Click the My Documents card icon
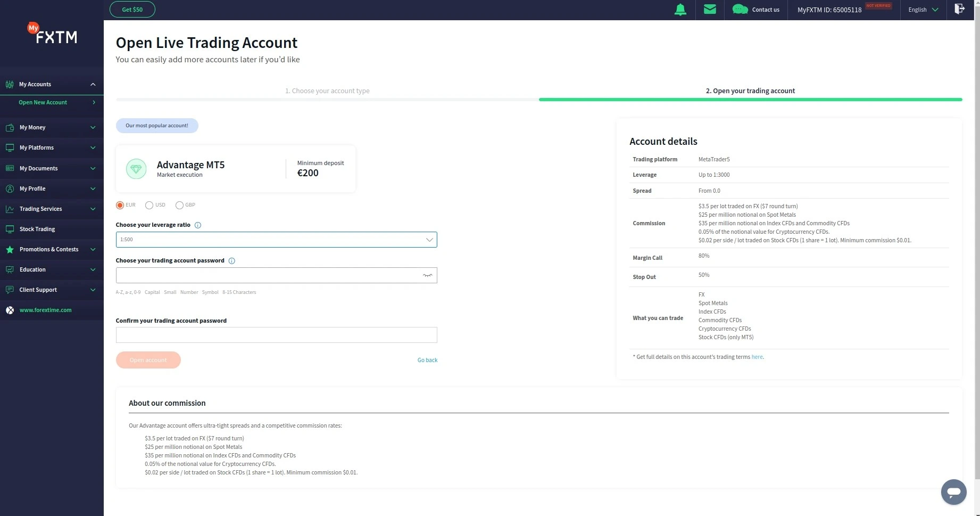Screen dimensions: 980x516 10,168
